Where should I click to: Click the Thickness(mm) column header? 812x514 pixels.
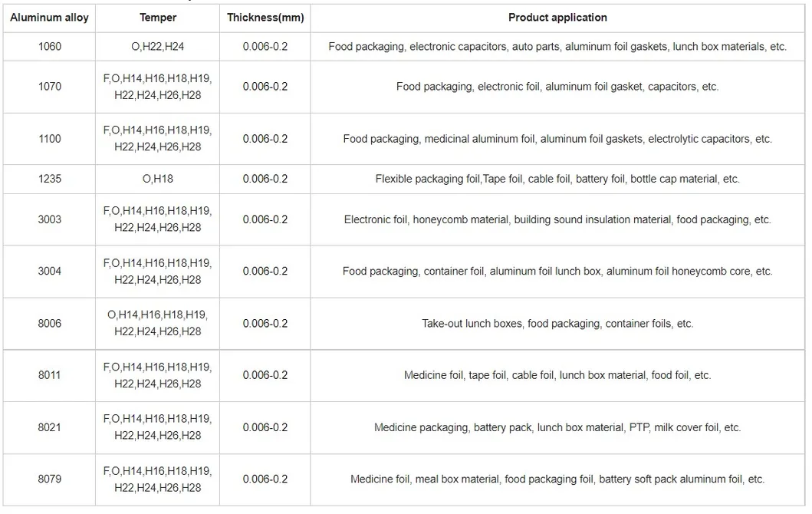pyautogui.click(x=265, y=18)
